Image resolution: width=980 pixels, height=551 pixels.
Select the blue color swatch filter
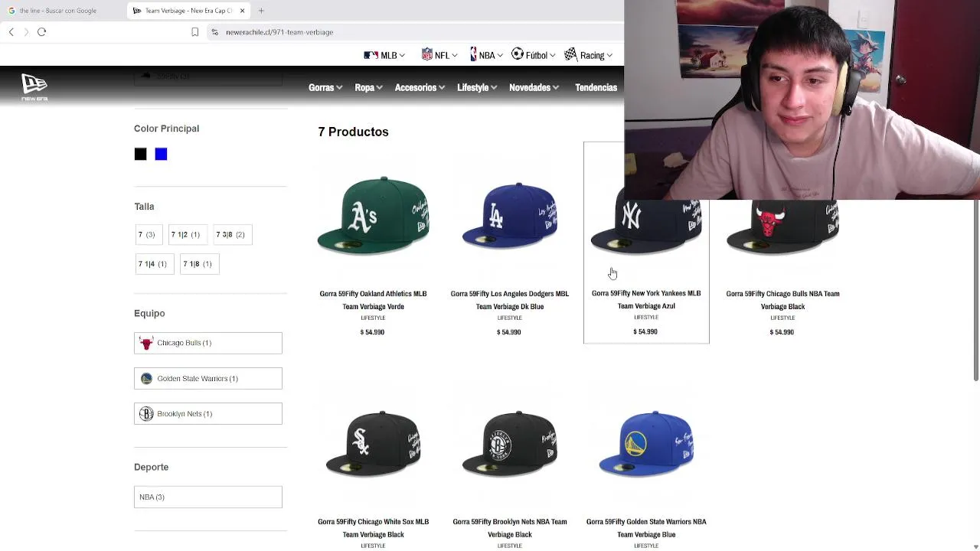coord(161,155)
